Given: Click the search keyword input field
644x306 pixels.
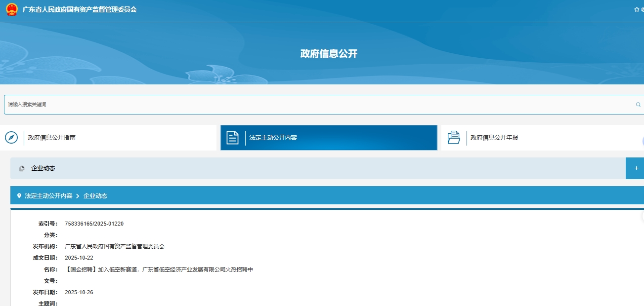Looking at the screenshot, I should click(198, 104).
